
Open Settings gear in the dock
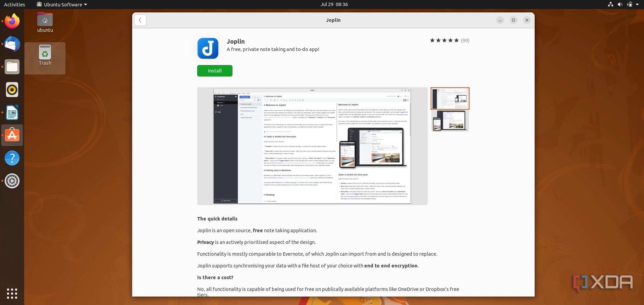[12, 181]
